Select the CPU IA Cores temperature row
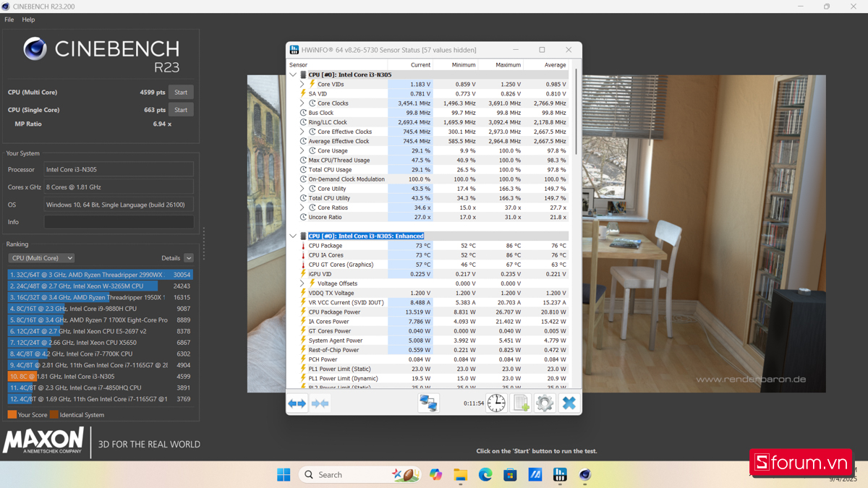868x488 pixels. pos(428,255)
